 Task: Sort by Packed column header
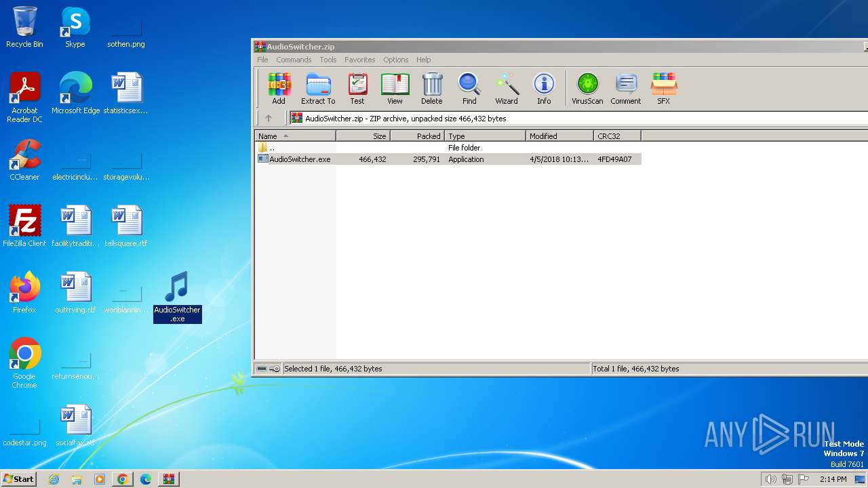click(417, 136)
